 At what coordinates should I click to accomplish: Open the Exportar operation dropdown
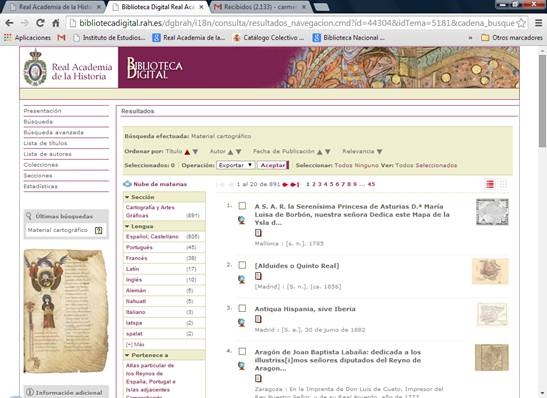236,165
